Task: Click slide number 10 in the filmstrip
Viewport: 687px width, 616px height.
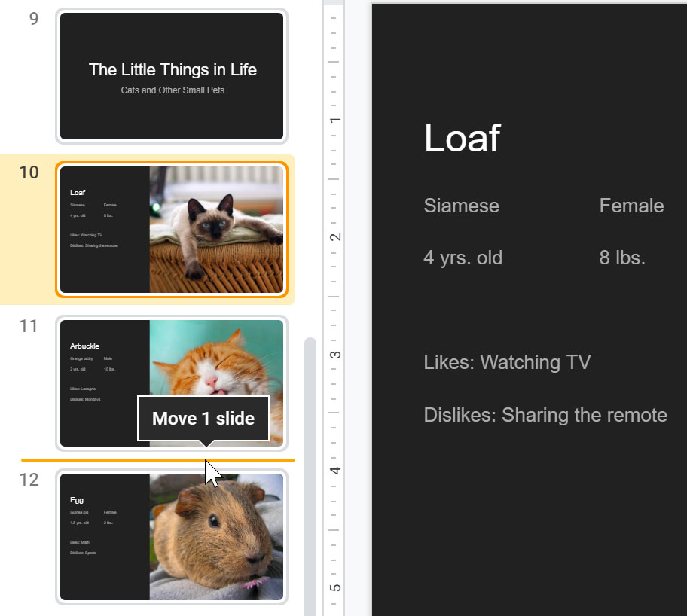Action: 29,172
